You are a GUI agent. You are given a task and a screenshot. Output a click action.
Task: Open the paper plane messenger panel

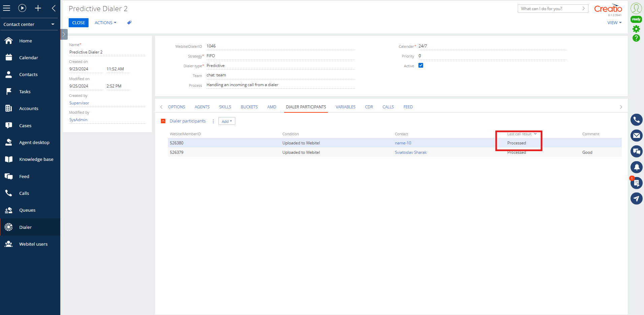click(x=636, y=199)
